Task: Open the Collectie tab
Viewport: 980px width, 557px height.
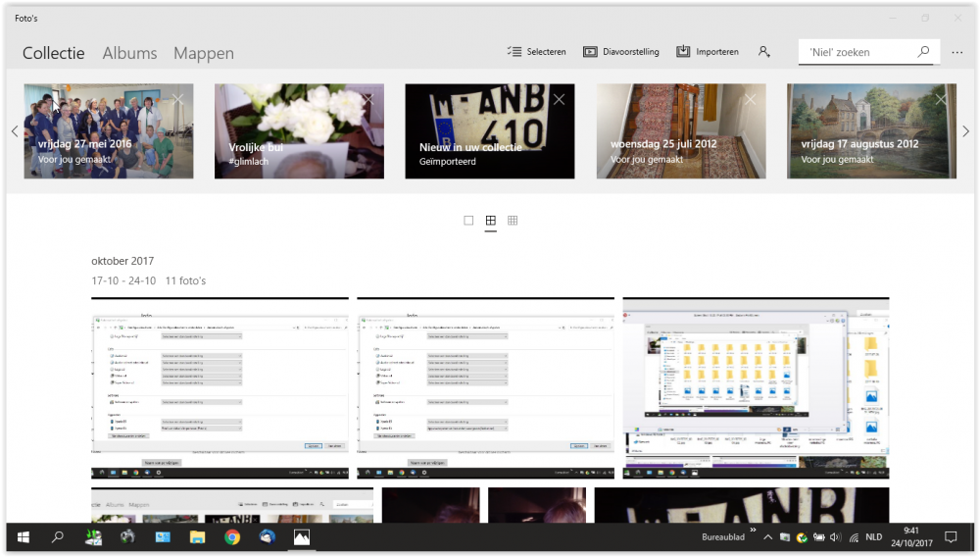Action: pyautogui.click(x=54, y=53)
